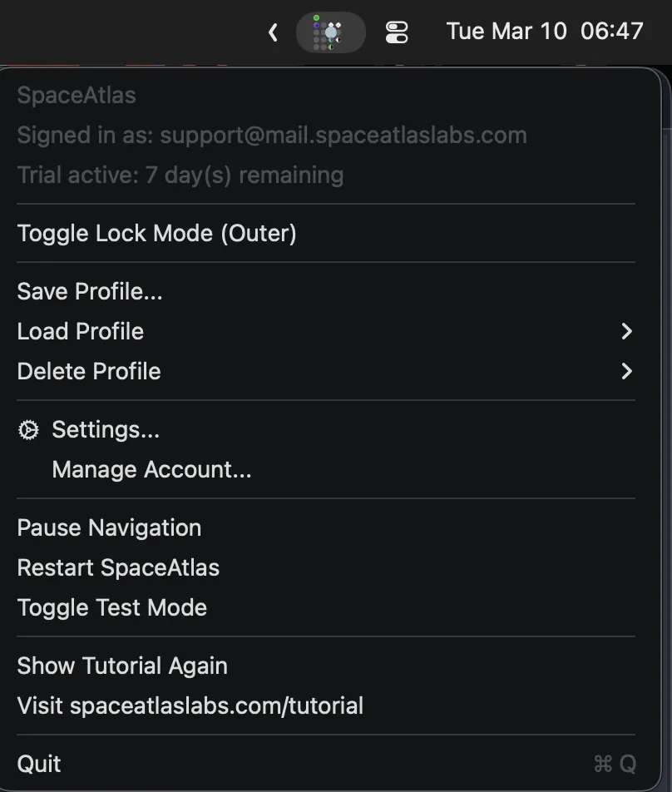The width and height of the screenshot is (672, 792).
Task: Toggle Lock Mode (Outer)
Action: pos(156,234)
